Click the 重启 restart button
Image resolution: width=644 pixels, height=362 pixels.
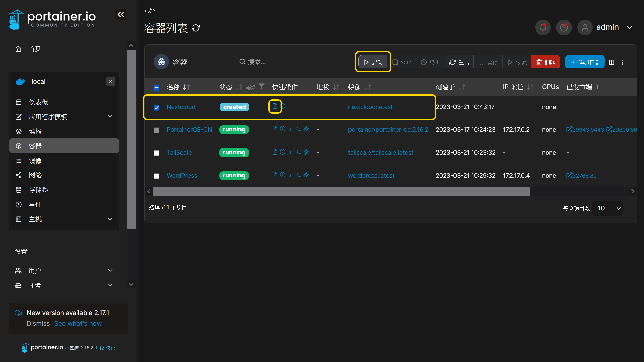point(459,62)
